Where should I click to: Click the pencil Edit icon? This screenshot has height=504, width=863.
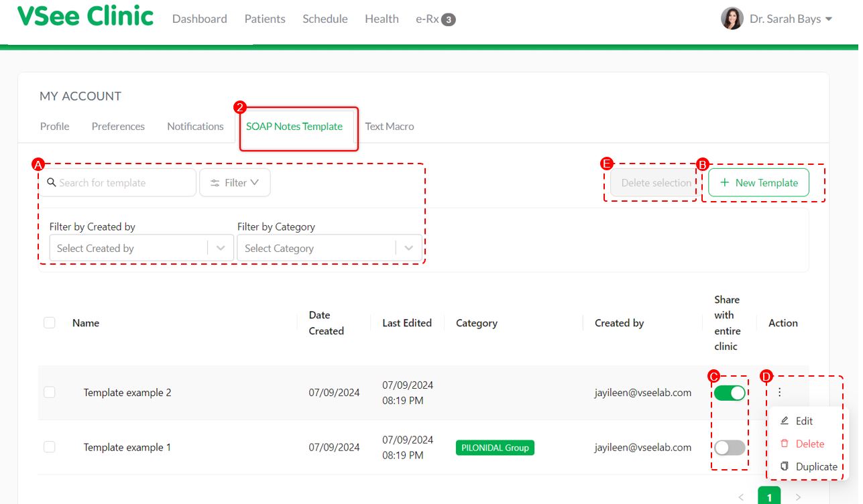pos(785,420)
